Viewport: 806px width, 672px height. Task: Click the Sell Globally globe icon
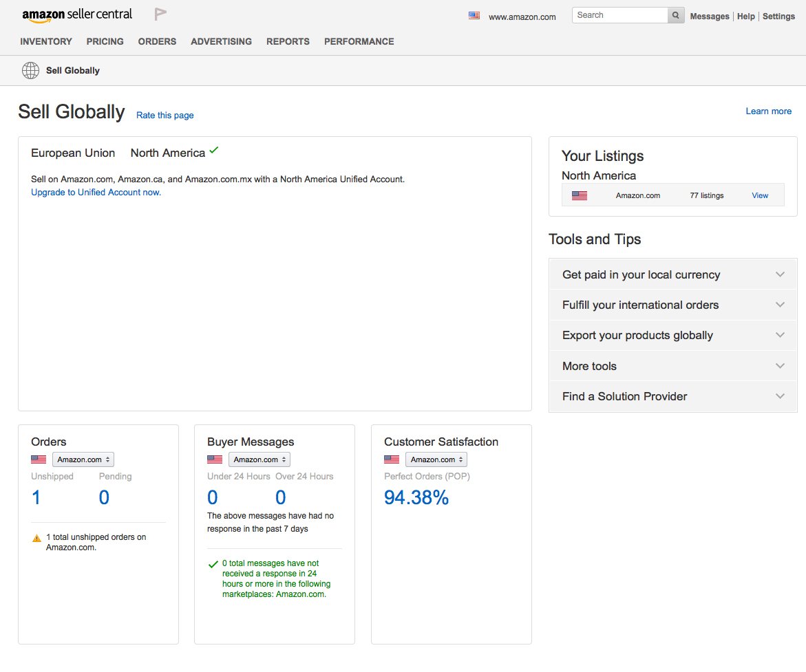(x=30, y=70)
